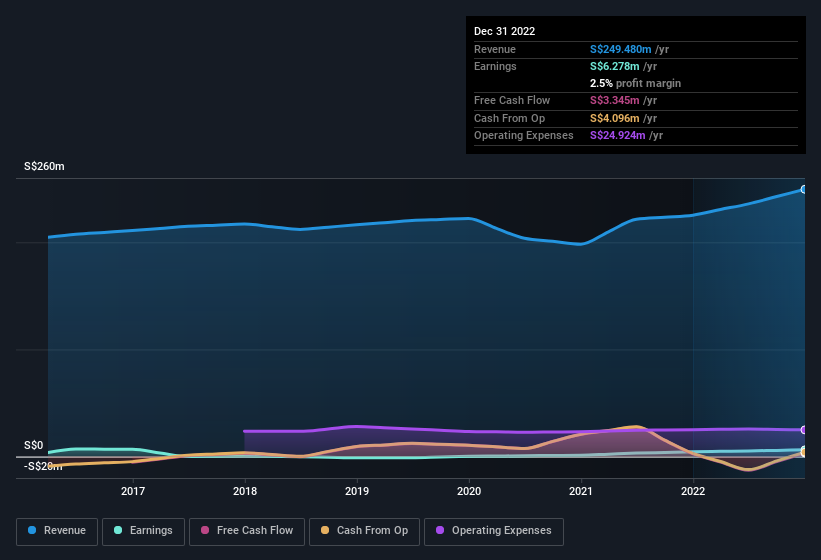Image resolution: width=821 pixels, height=560 pixels.
Task: Click the Earnings value S$6.278m
Action: [615, 66]
